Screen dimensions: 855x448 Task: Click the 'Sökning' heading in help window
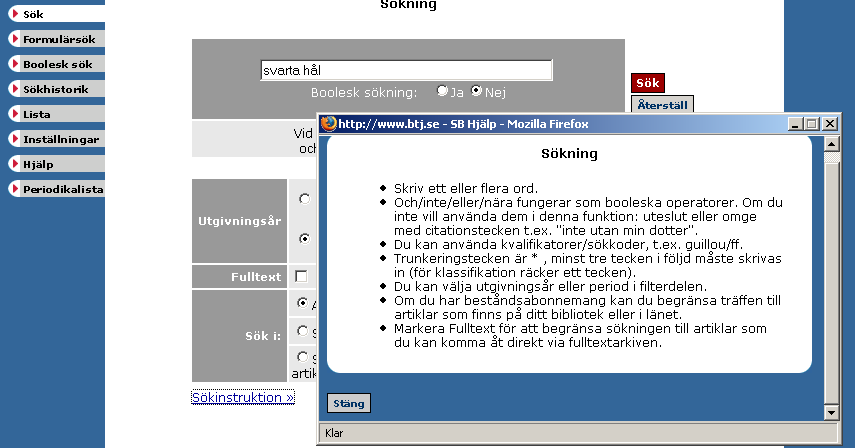(x=569, y=154)
